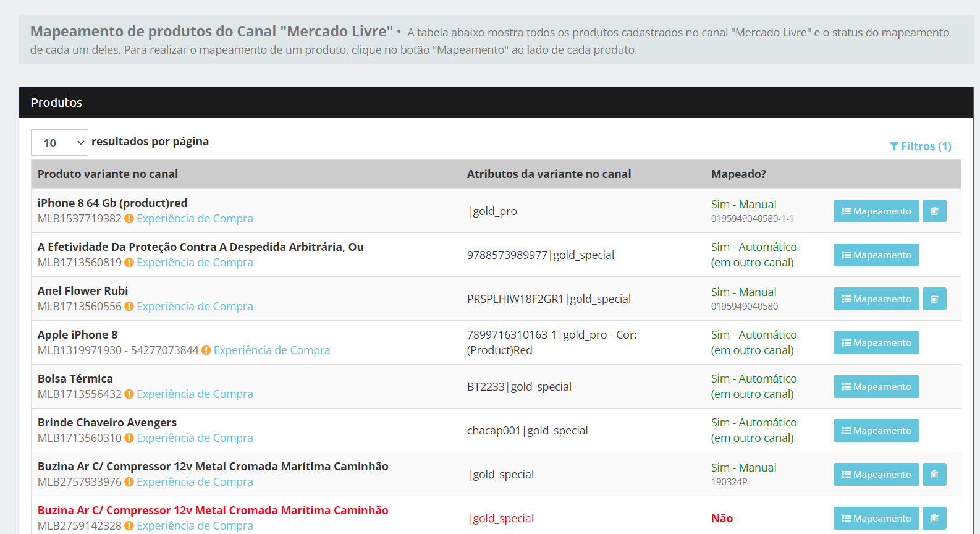
Task: Open Mapeamento for iPhone 8 64 Gb
Action: 876,211
